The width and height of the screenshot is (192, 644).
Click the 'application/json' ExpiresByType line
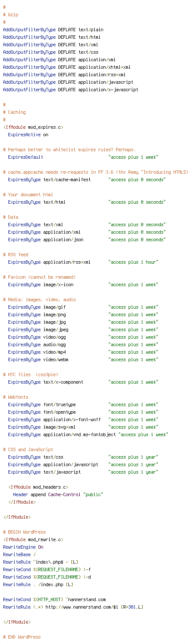pos(86,240)
